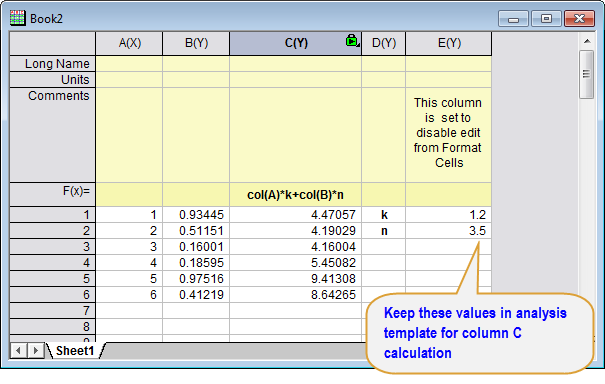Close the Book2 window

coord(579,19)
